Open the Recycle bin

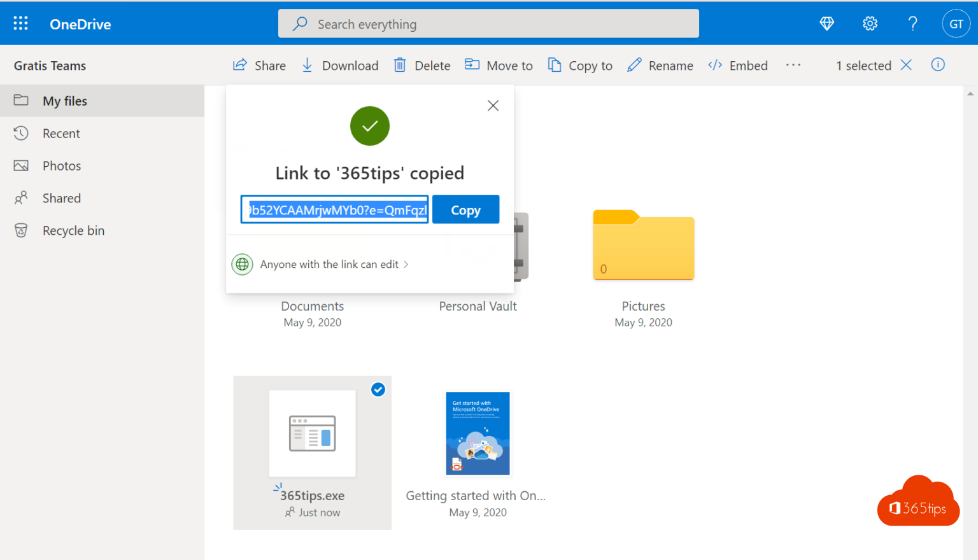[x=73, y=230]
